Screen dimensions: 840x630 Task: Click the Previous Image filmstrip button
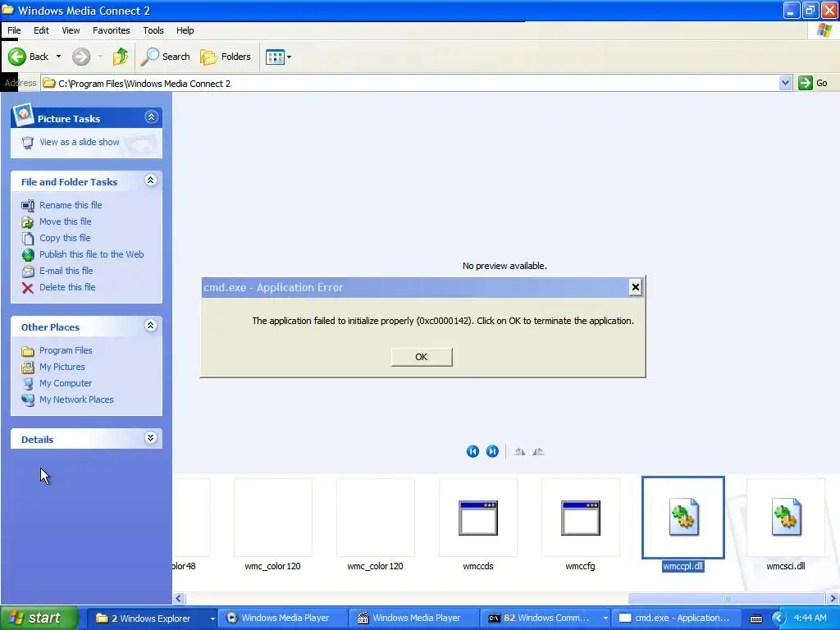pos(472,452)
